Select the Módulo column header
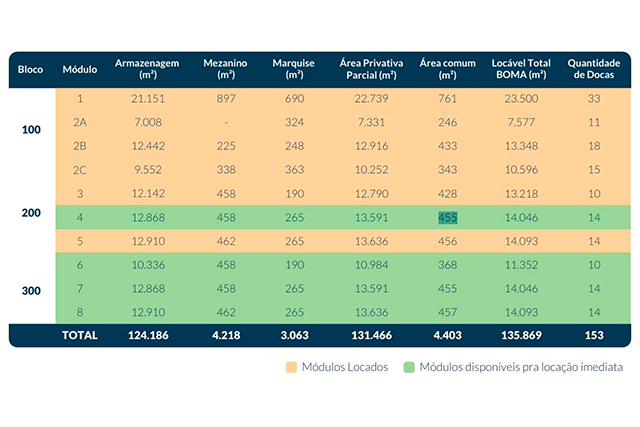 coord(80,69)
